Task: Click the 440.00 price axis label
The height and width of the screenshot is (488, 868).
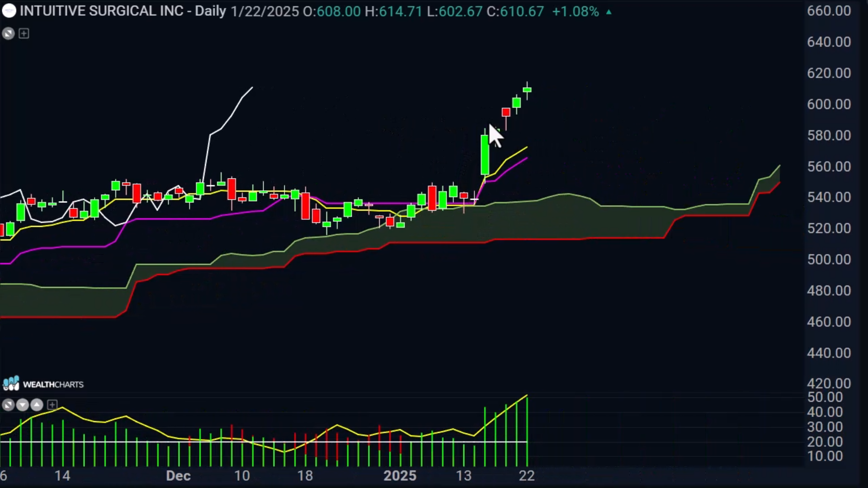Action: tap(829, 353)
